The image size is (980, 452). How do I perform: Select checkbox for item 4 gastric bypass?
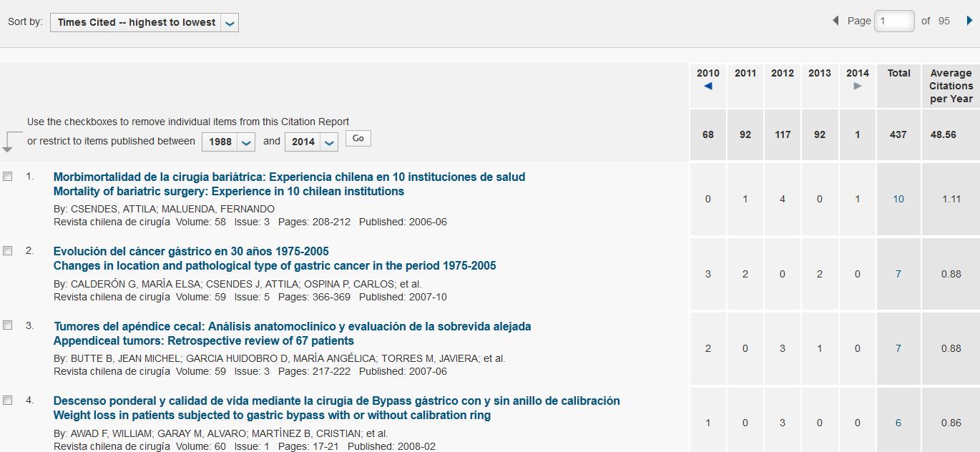pos(8,401)
